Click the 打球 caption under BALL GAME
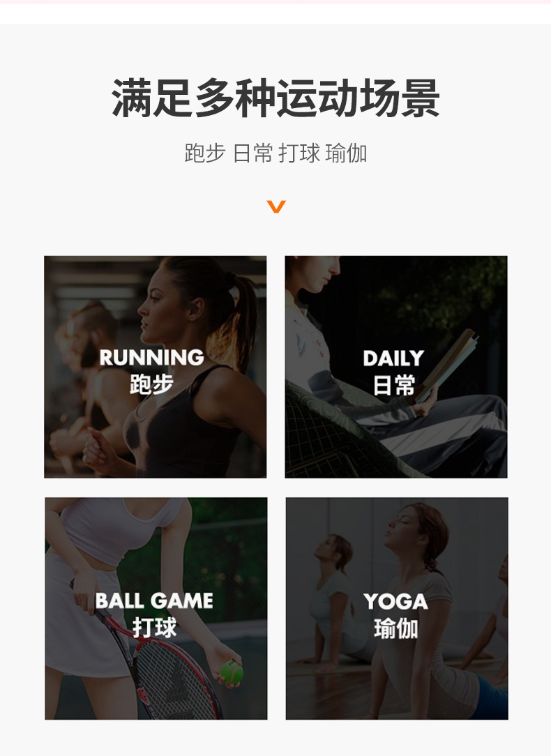 (x=154, y=627)
